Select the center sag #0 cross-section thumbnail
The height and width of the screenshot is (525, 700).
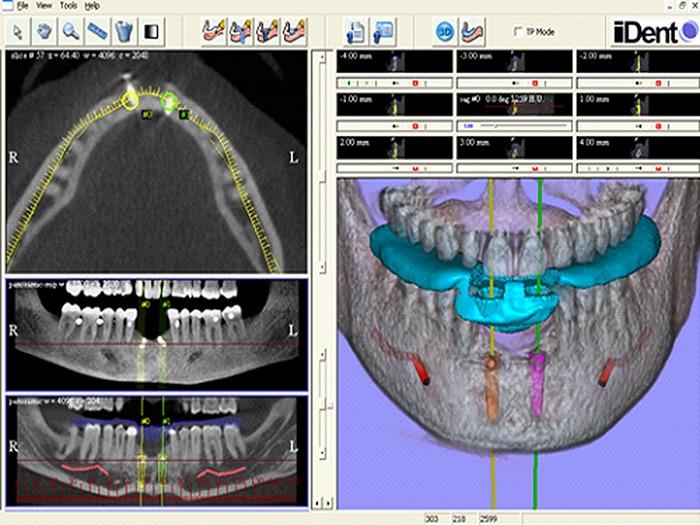(514, 104)
